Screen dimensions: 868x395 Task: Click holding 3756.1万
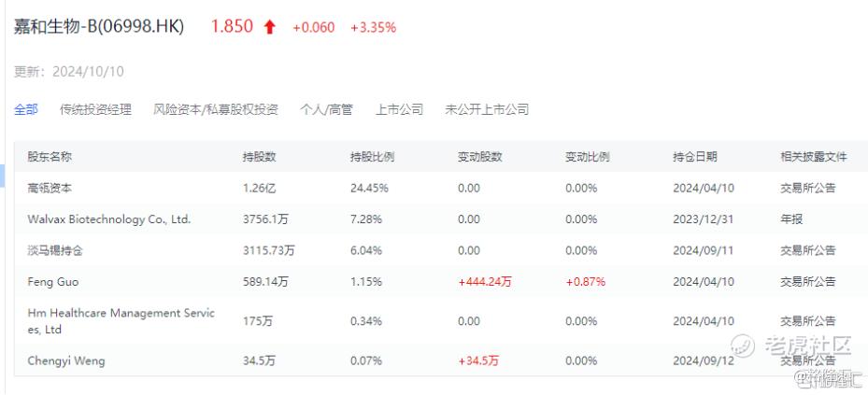pos(265,219)
